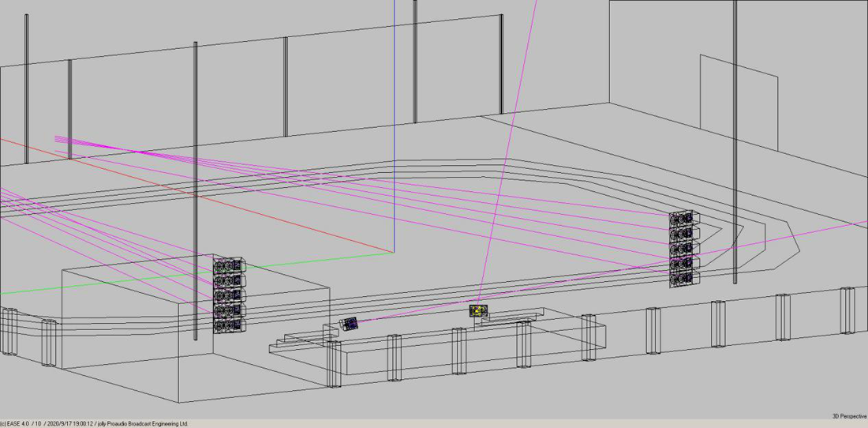Select the tall pole beside the right array

click(x=735, y=118)
